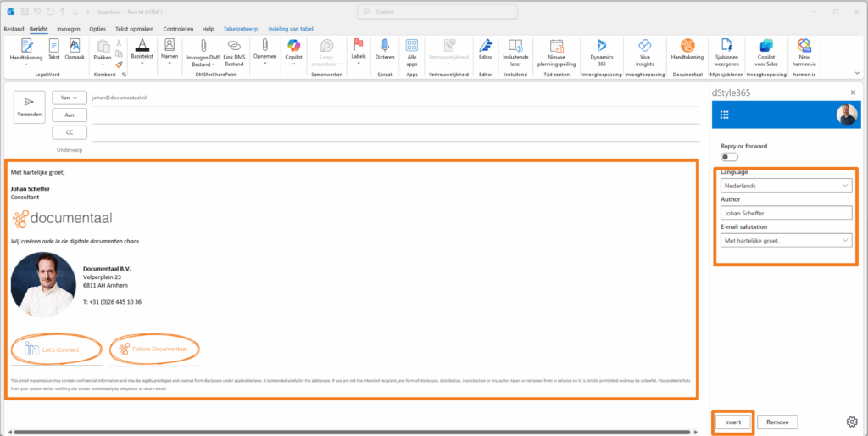
Task: Open the Tekst opmaken tab
Action: [135, 29]
